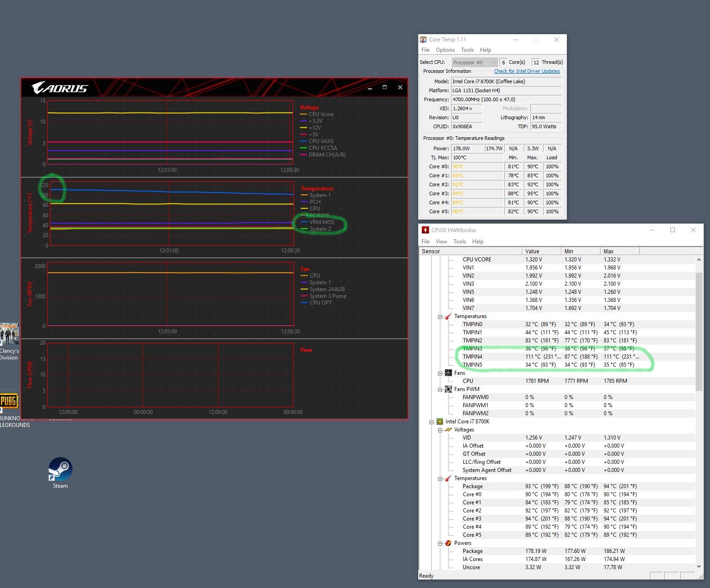The height and width of the screenshot is (588, 710).
Task: Select the Voltages lightning icon under Intel Core
Action: 448,430
